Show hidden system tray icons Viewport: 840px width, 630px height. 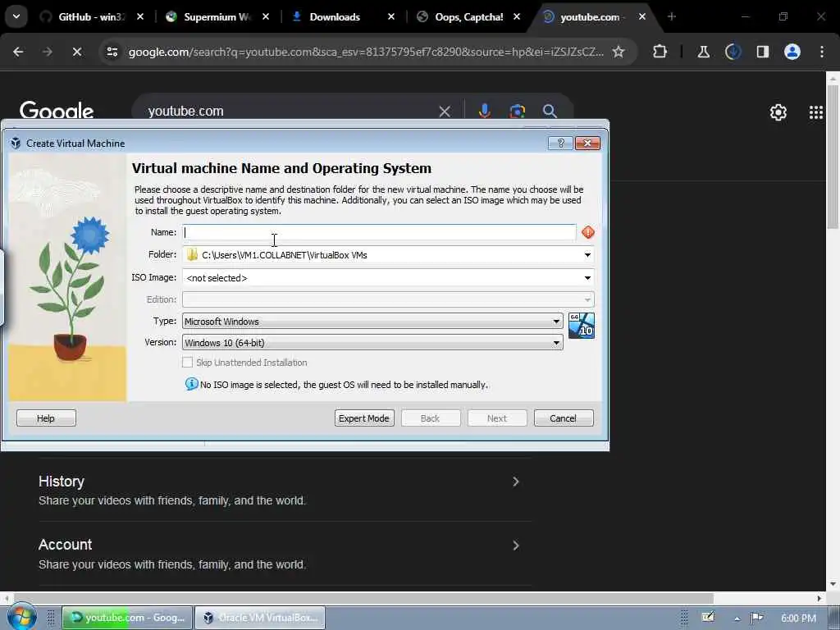[x=737, y=618]
